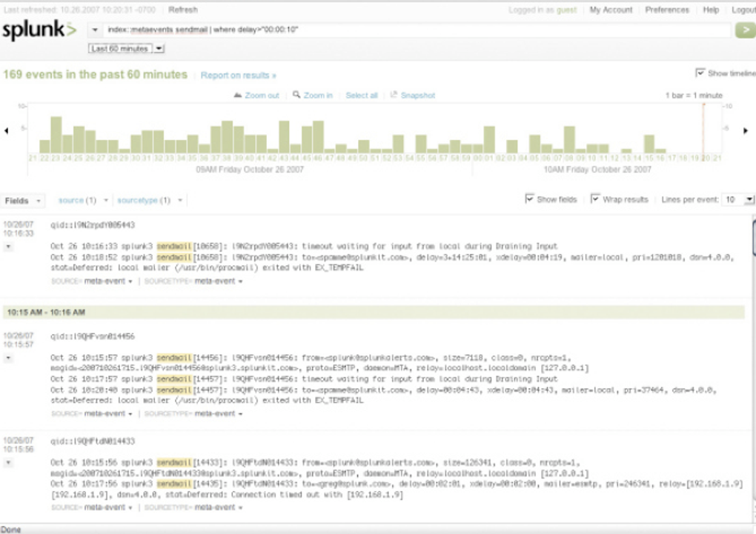
Task: Open Preferences from the top menu
Action: [x=667, y=10]
